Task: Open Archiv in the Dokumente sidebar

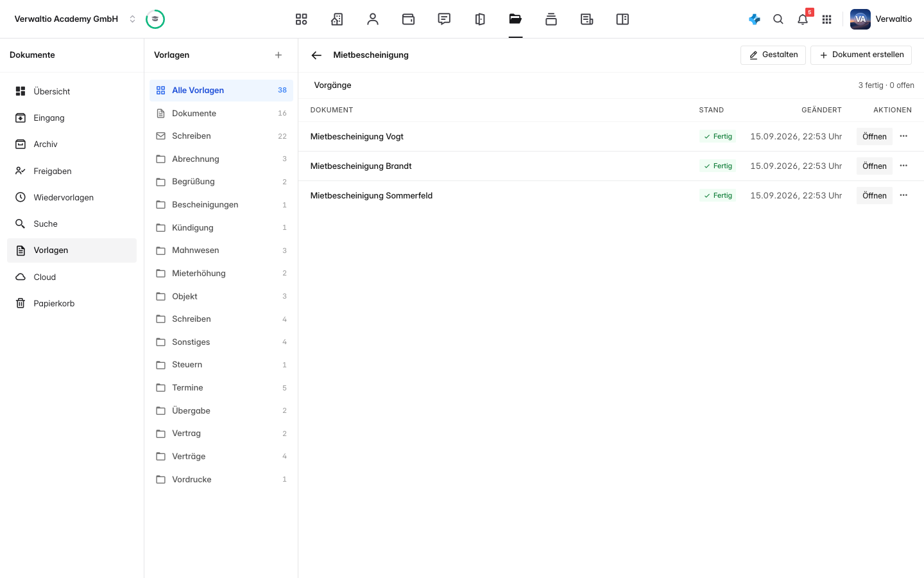Action: pos(72,144)
